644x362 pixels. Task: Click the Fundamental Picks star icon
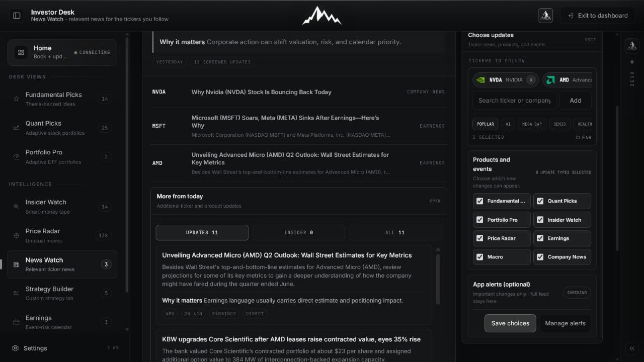[16, 99]
